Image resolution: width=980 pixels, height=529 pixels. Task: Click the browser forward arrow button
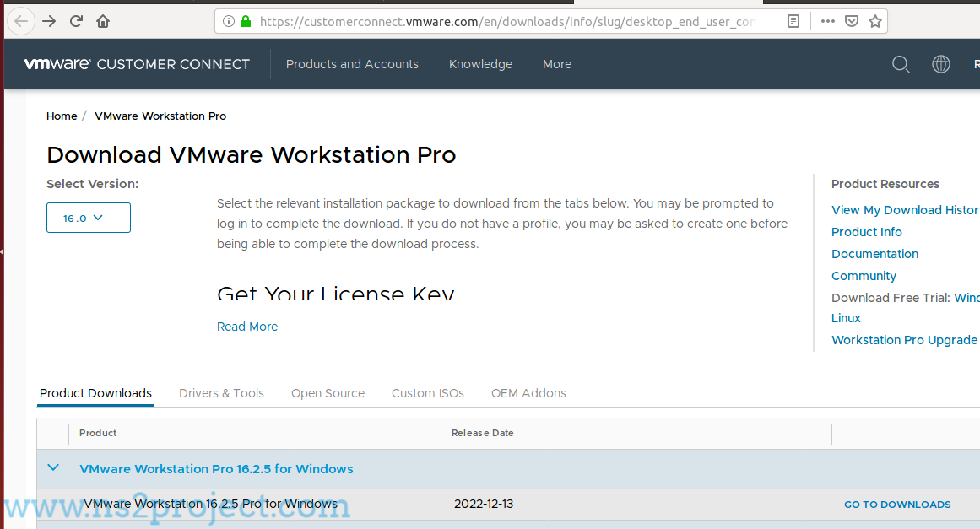pos(49,21)
